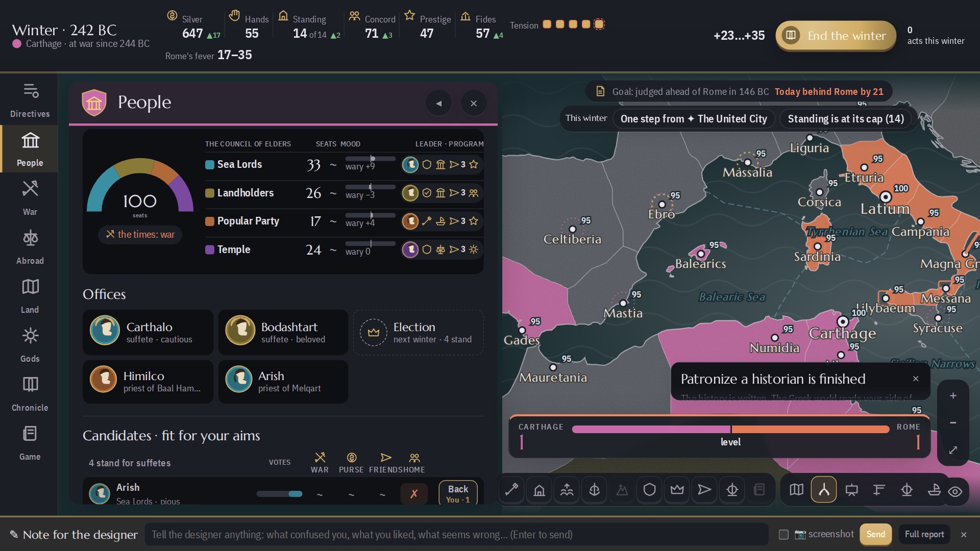The image size is (980, 551).
Task: Collapse the People panel with the back arrow
Action: tap(438, 103)
